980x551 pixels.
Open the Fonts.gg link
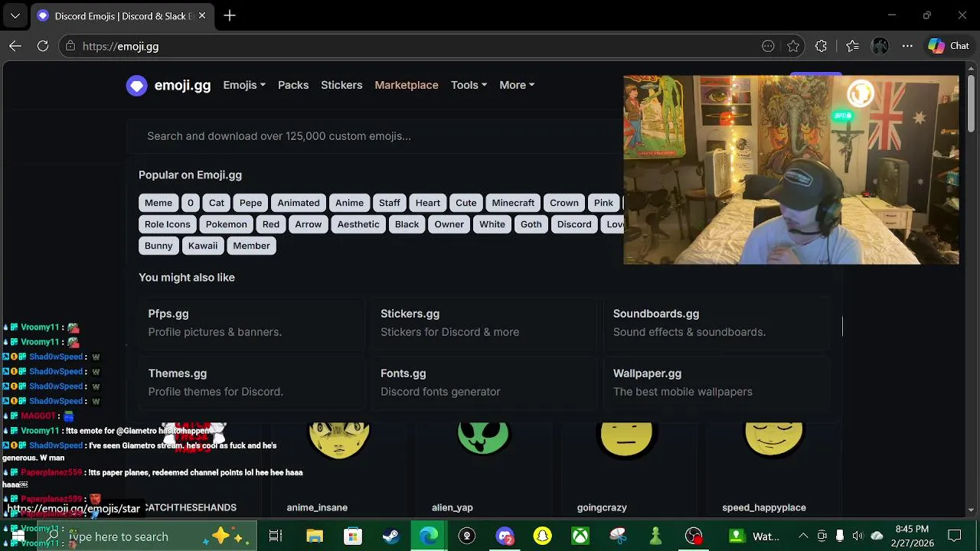point(484,382)
